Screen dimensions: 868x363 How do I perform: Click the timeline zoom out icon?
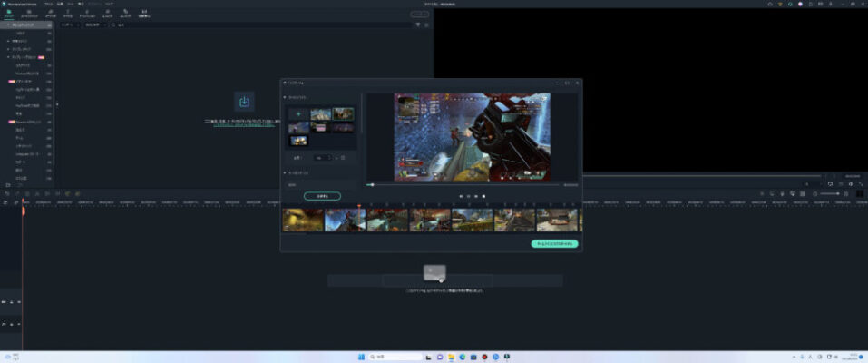tap(814, 193)
